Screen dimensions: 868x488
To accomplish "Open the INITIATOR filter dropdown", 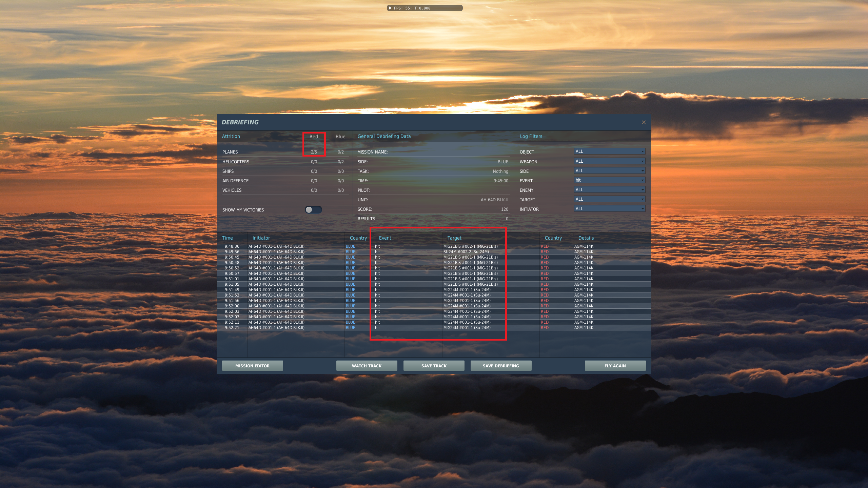I will pyautogui.click(x=610, y=209).
